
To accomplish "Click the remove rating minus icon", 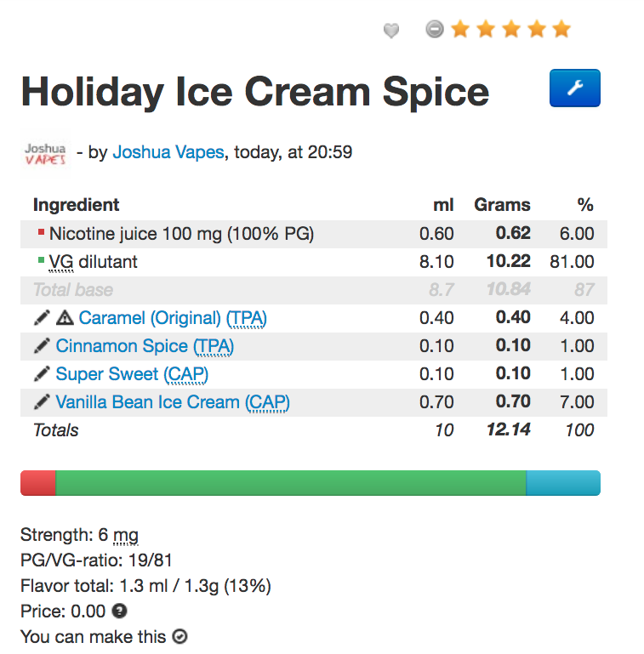I will point(434,30).
